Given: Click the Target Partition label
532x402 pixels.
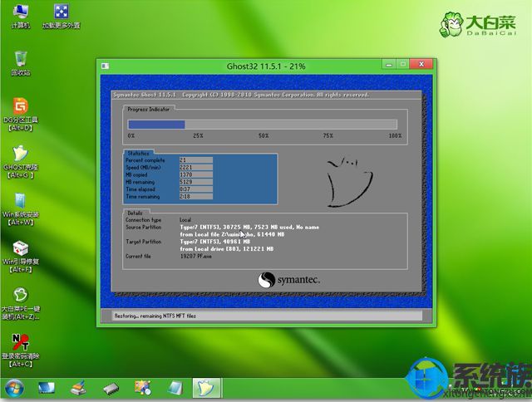Looking at the screenshot, I should (144, 242).
